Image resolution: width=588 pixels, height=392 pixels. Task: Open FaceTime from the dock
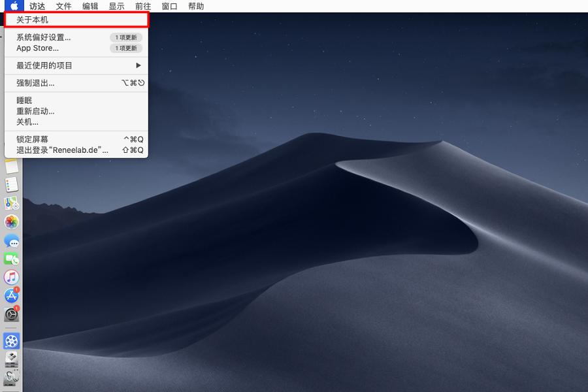11,259
